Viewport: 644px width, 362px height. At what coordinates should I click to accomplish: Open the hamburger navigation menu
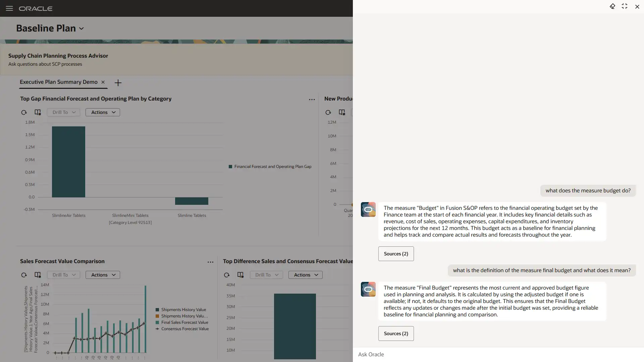[x=9, y=8]
